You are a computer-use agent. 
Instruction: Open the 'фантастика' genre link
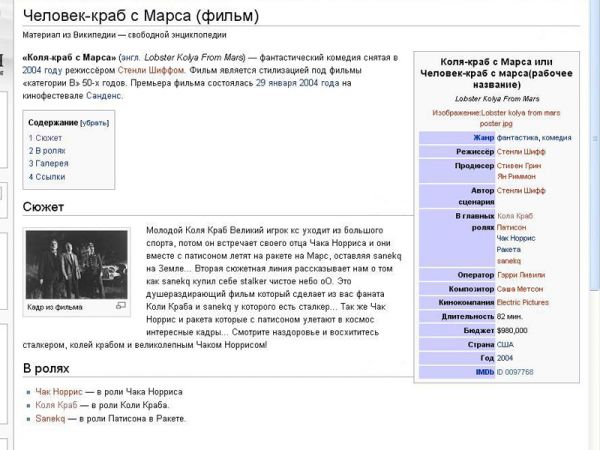click(x=517, y=138)
